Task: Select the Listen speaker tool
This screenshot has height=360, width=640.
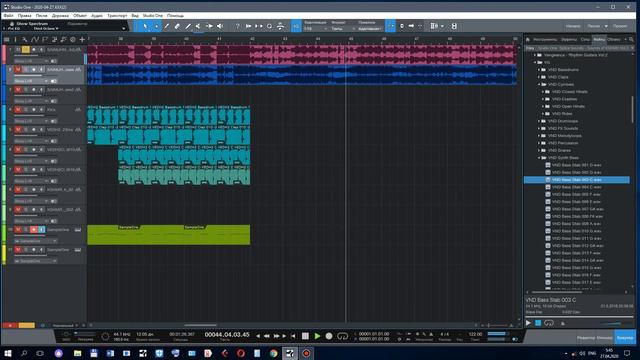Action: [220, 26]
